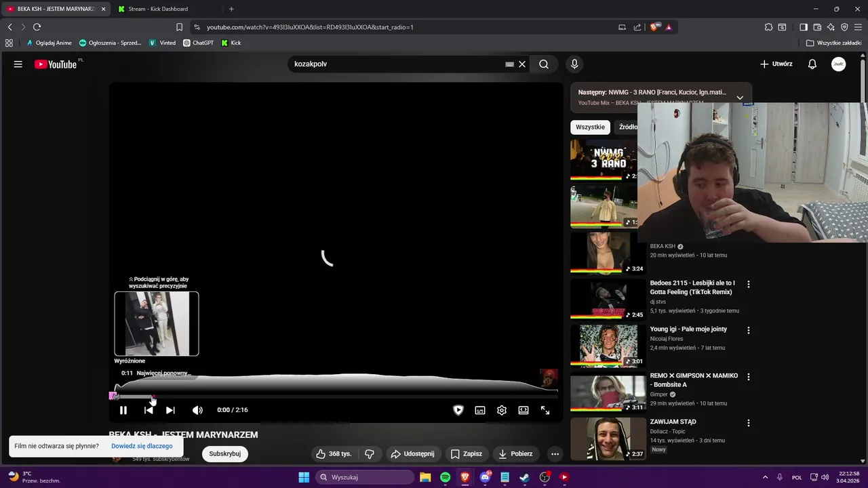Click the search magnifier button
The image size is (868, 488).
pos(544,64)
